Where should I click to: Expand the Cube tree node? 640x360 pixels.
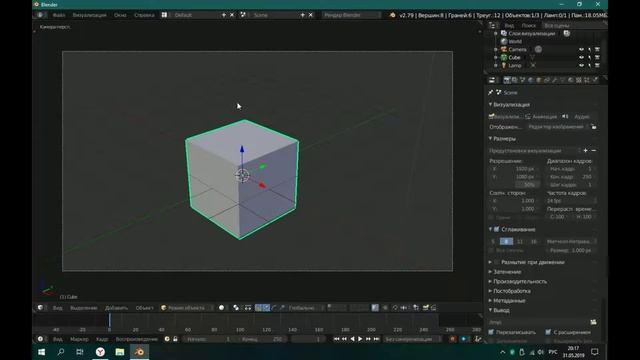coord(496,58)
